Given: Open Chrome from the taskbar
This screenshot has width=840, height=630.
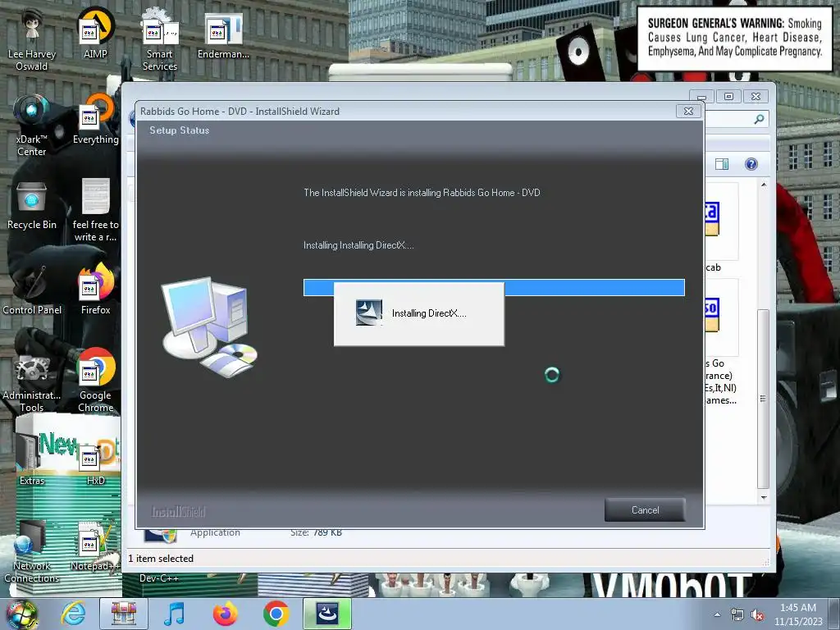Looking at the screenshot, I should pyautogui.click(x=276, y=614).
